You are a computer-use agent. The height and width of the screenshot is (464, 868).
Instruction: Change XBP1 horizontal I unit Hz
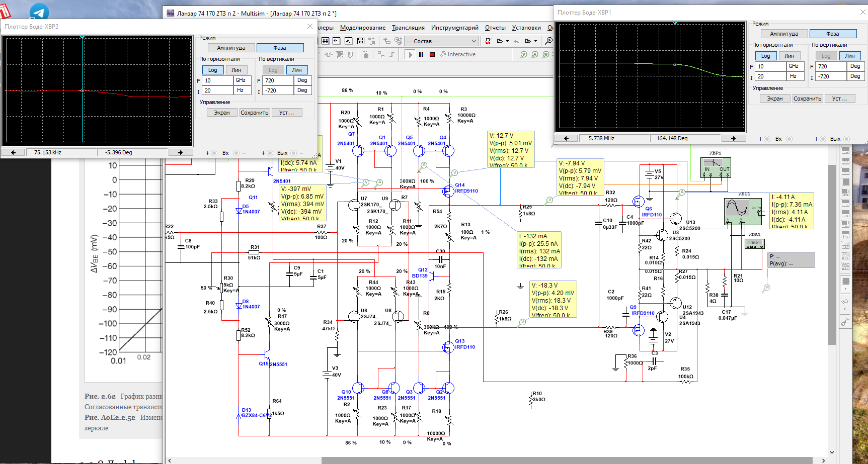coord(796,76)
